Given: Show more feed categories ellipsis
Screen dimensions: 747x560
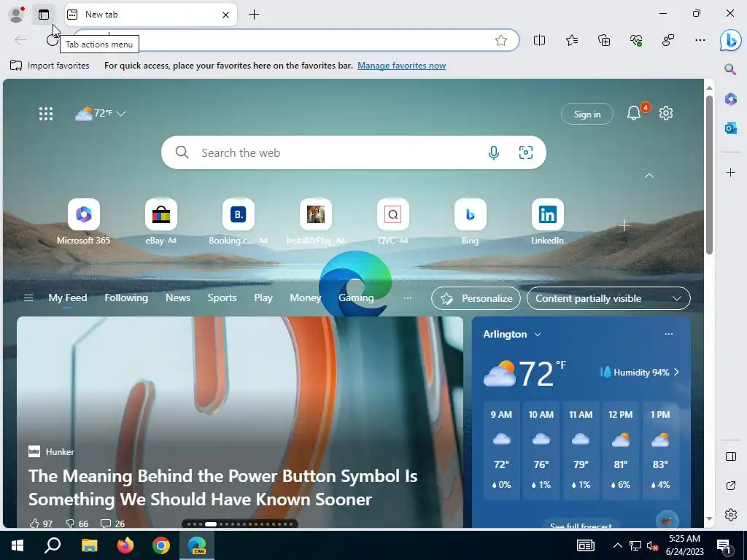Looking at the screenshot, I should (407, 298).
